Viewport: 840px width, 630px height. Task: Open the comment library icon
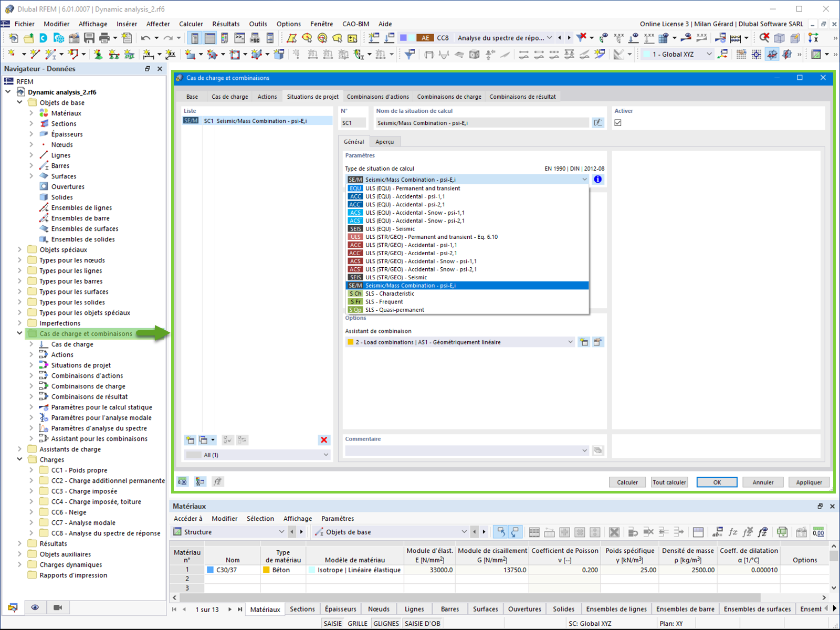coord(597,450)
